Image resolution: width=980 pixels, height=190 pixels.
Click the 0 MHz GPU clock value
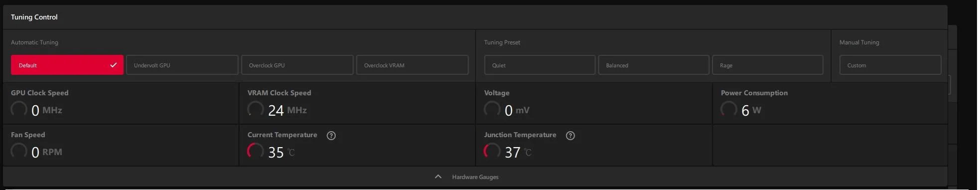pyautogui.click(x=47, y=110)
